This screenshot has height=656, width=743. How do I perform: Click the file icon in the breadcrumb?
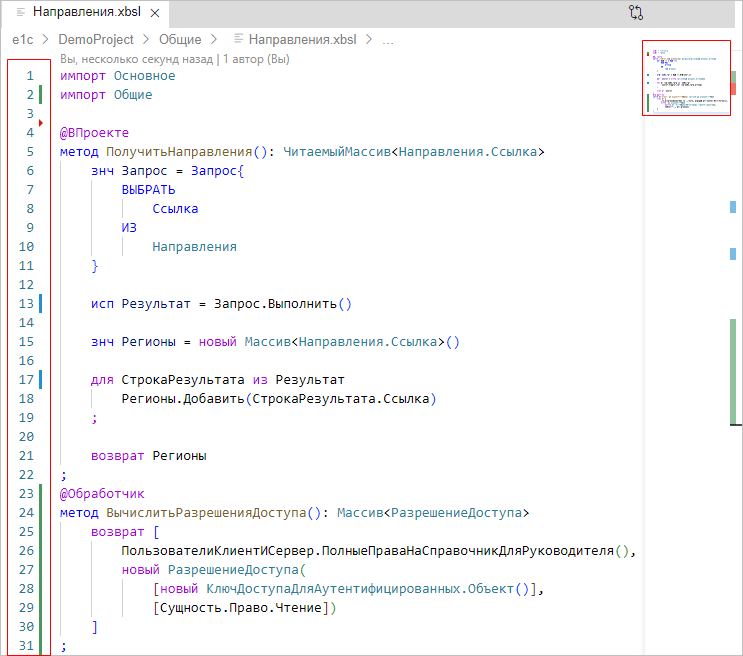coord(238,40)
